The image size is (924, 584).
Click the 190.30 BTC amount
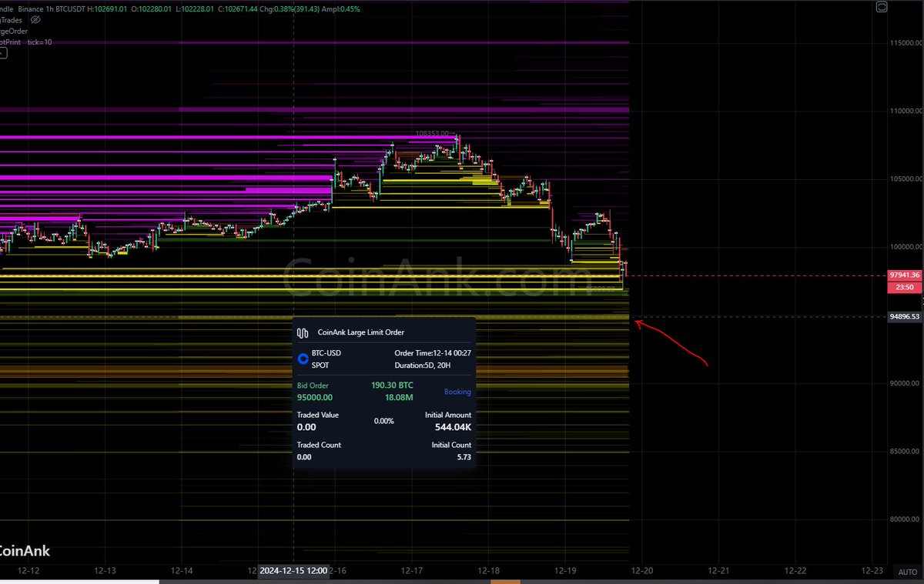click(x=392, y=385)
